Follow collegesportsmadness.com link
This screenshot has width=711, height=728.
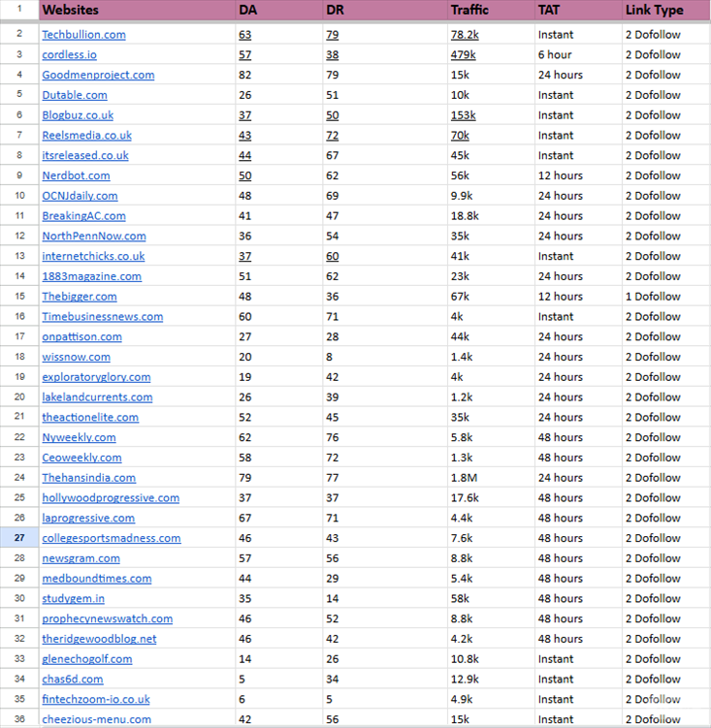tap(112, 538)
